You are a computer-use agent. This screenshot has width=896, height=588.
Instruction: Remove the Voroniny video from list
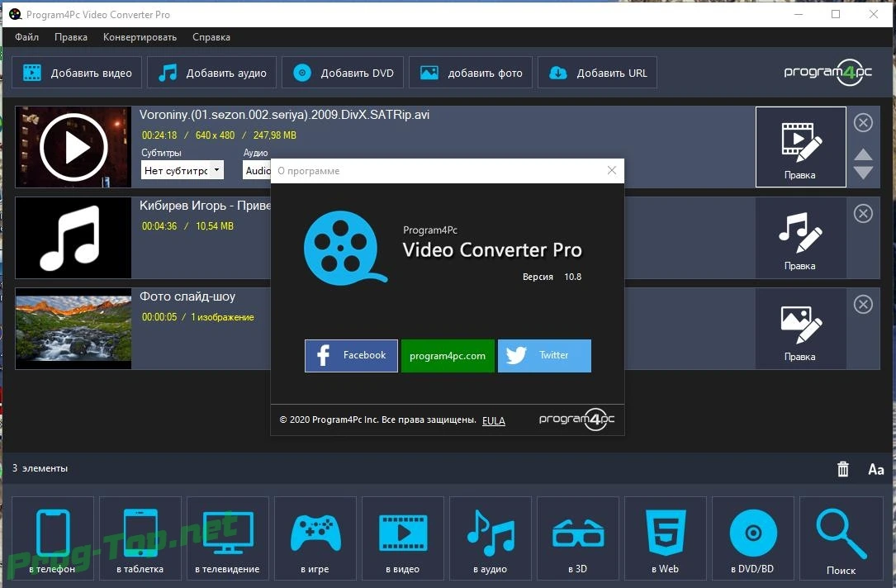[x=863, y=122]
